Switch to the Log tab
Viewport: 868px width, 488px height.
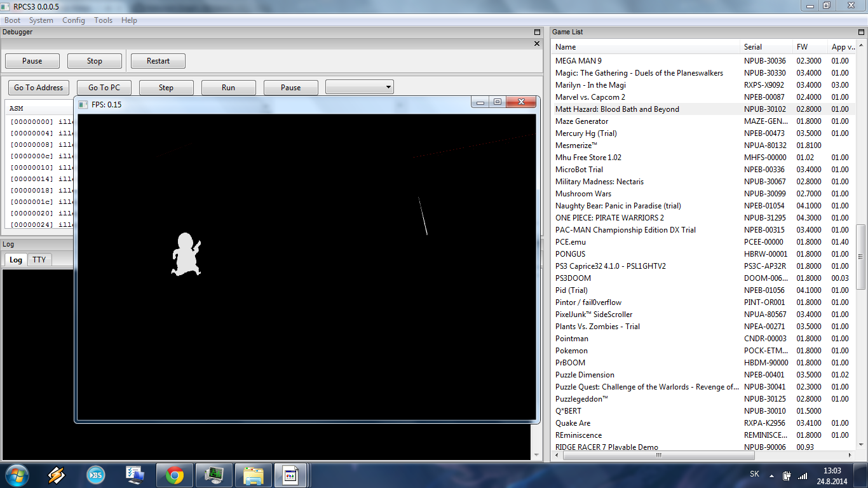(16, 259)
